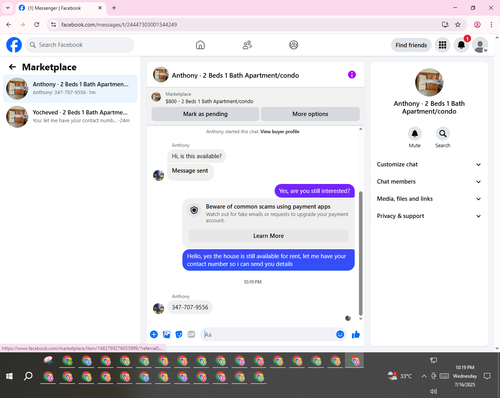The height and width of the screenshot is (398, 500).
Task: Open the Chrome profile icon
Action: coord(477,25)
